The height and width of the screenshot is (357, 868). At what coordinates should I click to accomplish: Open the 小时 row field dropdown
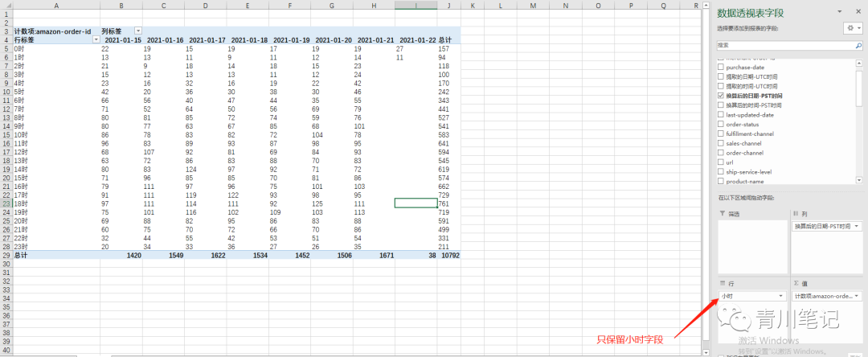(x=780, y=296)
